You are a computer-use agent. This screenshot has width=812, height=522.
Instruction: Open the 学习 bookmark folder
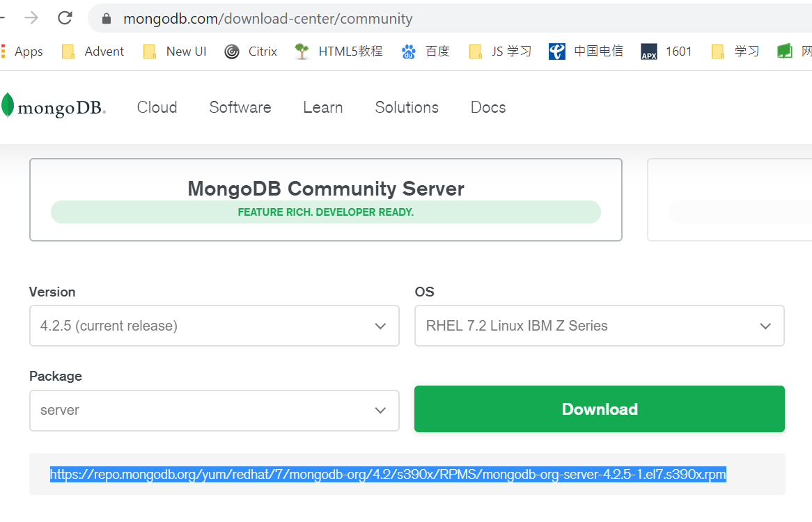[x=735, y=52]
